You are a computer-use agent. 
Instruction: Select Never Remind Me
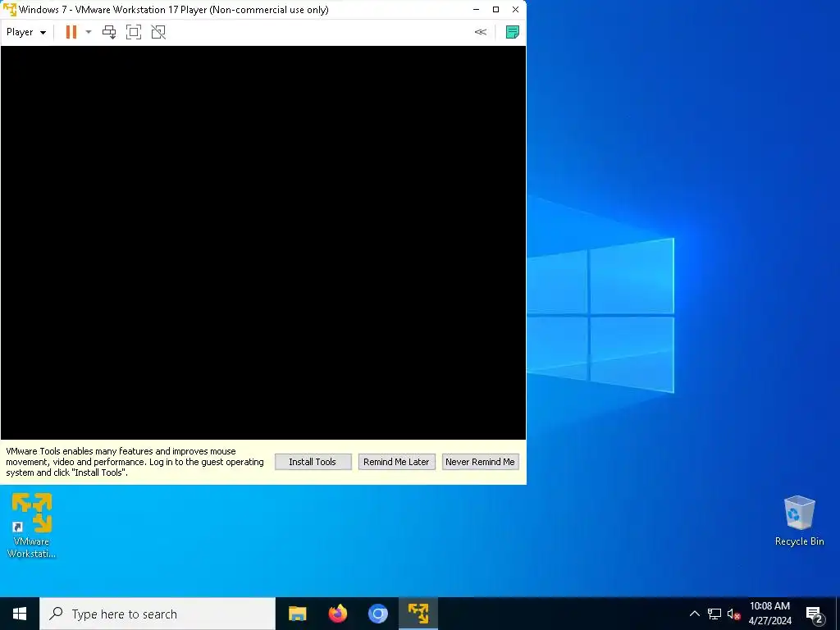pos(480,462)
